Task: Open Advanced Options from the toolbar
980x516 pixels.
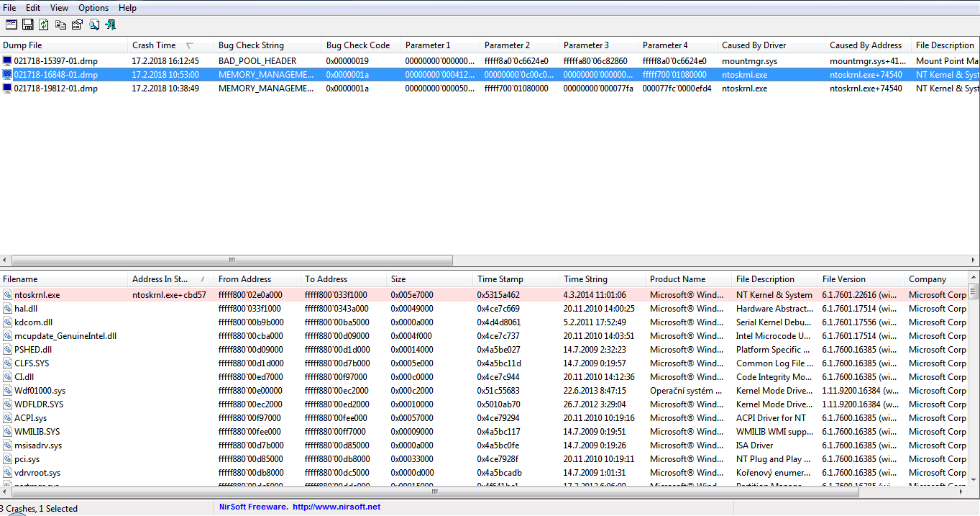Action: [11, 24]
